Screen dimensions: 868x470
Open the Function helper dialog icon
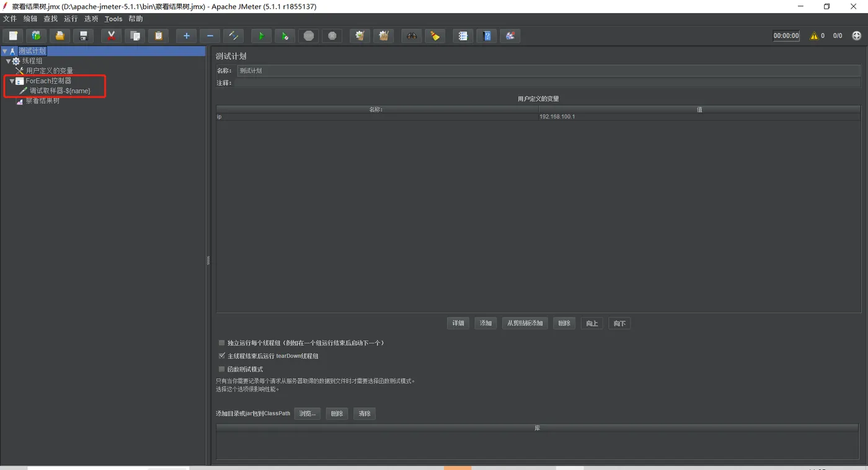pyautogui.click(x=463, y=36)
